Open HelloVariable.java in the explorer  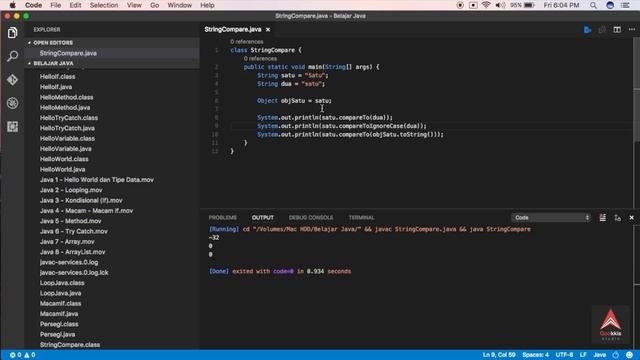click(x=65, y=149)
